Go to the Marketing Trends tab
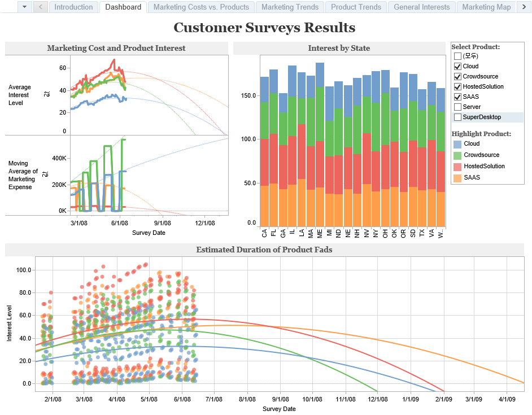This screenshot has width=532, height=415. [x=290, y=7]
